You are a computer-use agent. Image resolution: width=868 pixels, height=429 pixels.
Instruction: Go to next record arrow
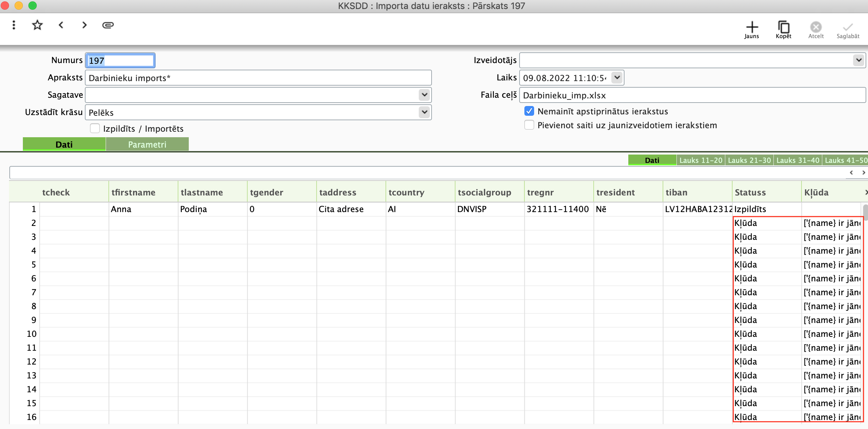point(84,25)
